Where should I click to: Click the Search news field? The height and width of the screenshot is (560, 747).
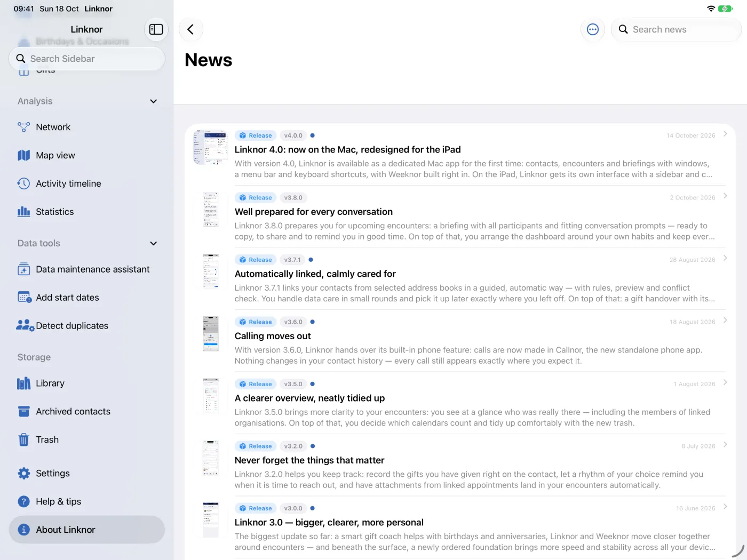pos(676,29)
